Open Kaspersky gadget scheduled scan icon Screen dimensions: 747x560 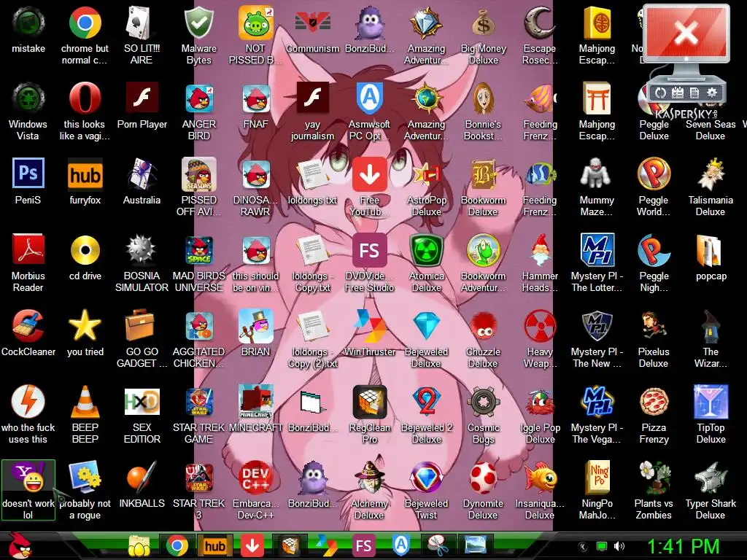(678, 93)
